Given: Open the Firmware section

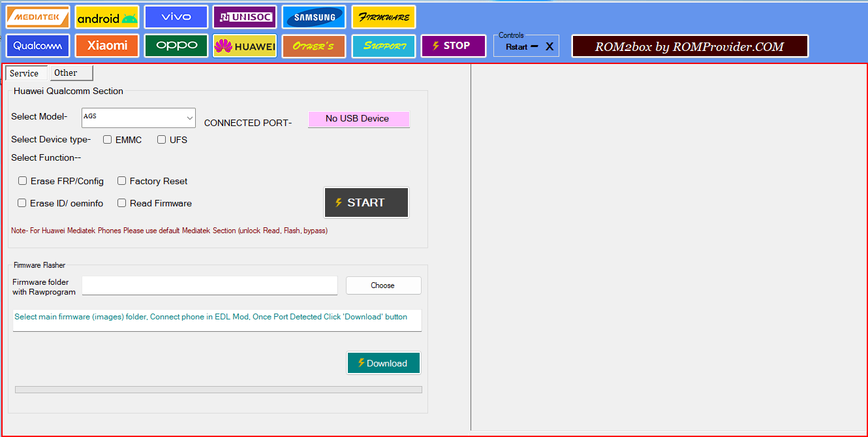Looking at the screenshot, I should point(383,16).
